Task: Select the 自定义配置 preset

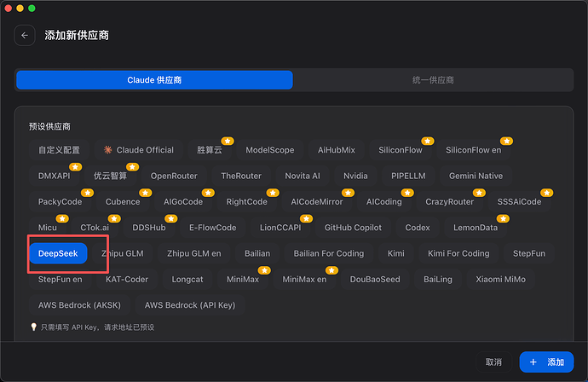Action: click(59, 150)
